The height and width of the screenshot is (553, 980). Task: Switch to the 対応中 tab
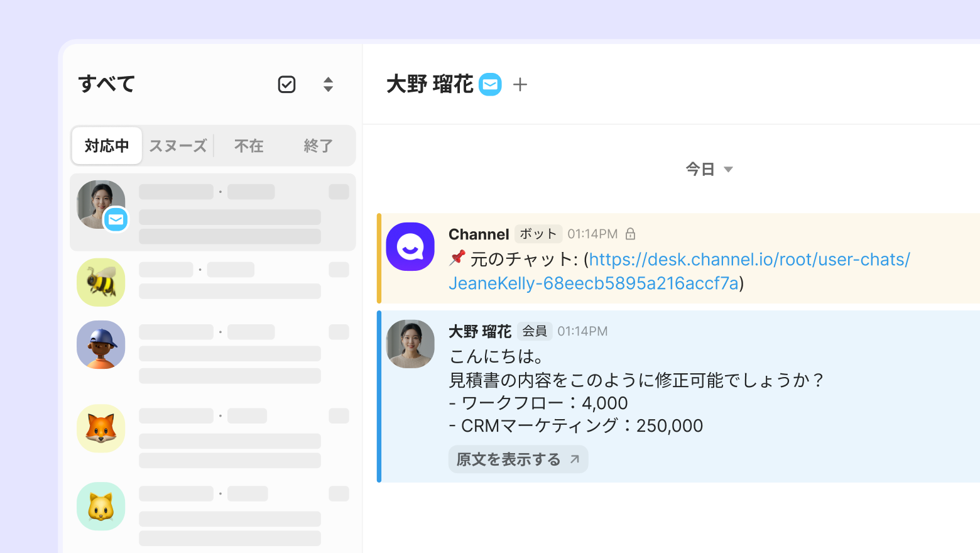107,146
